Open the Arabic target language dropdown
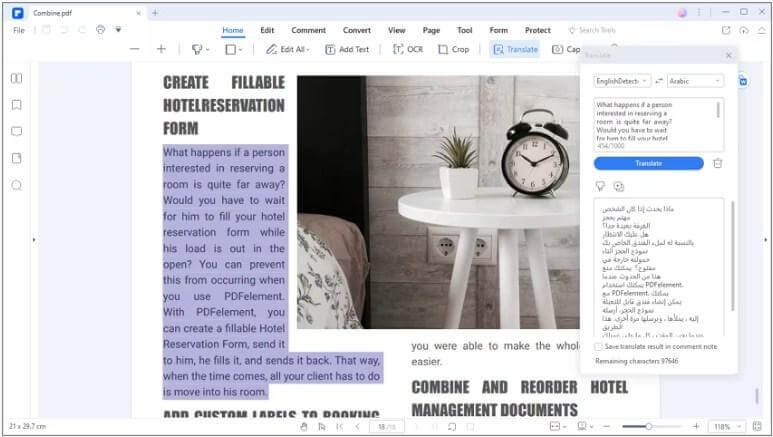This screenshot has width=773, height=437. coord(695,81)
